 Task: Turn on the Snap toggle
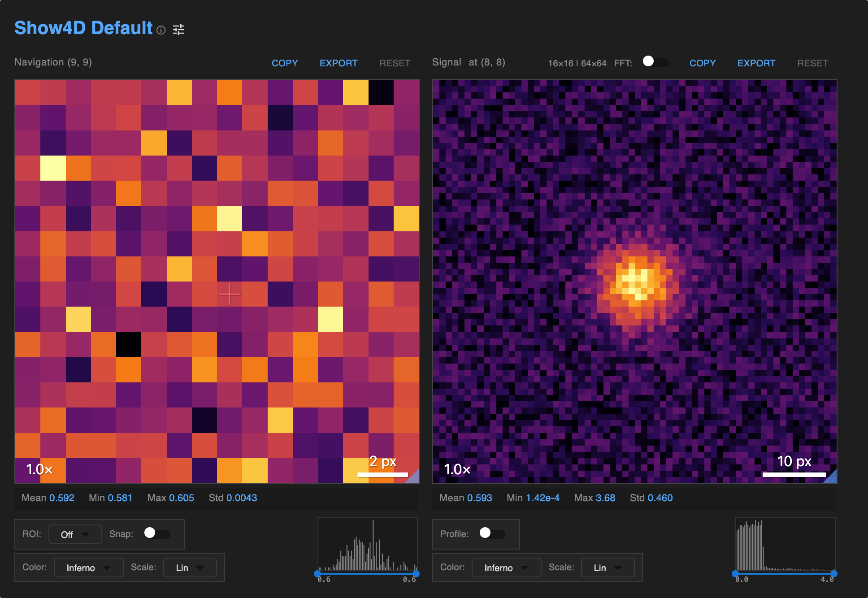(x=156, y=534)
